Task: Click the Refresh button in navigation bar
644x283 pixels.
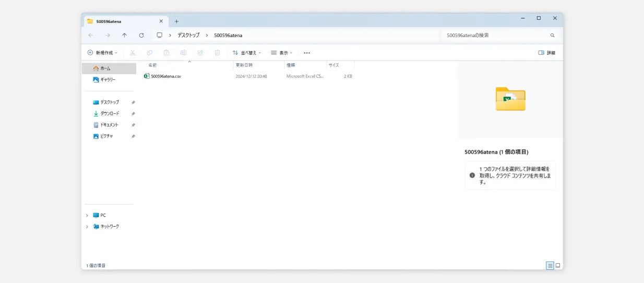Action: (141, 36)
